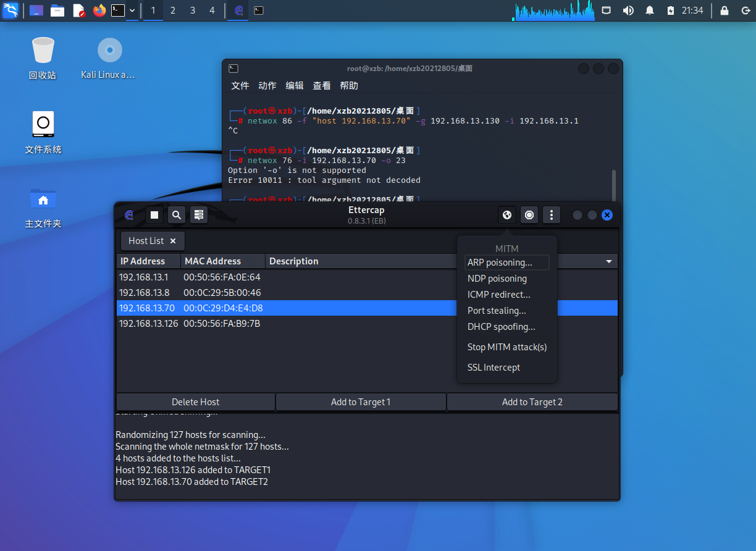Click the Add to Target 1 button
Viewport: 756px width, 551px height.
(x=361, y=402)
